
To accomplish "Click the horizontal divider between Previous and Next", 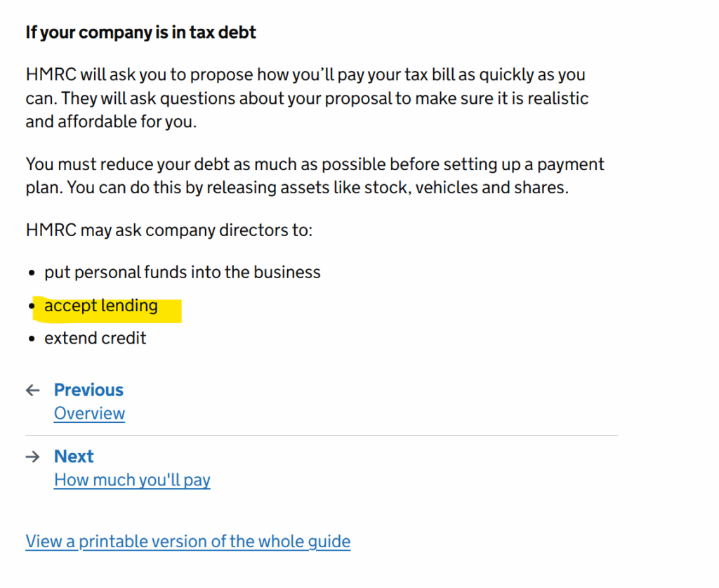I will click(322, 436).
